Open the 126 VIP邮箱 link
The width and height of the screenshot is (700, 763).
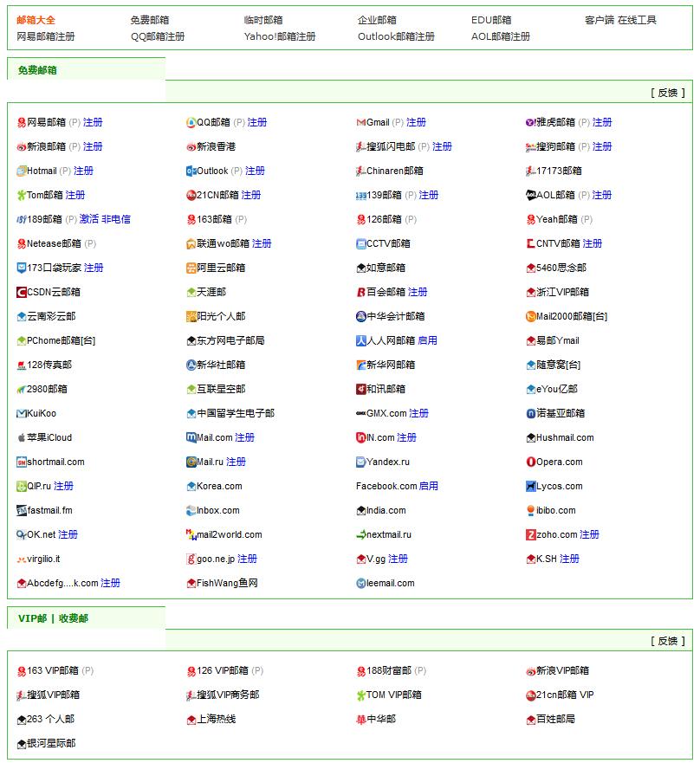[x=223, y=671]
